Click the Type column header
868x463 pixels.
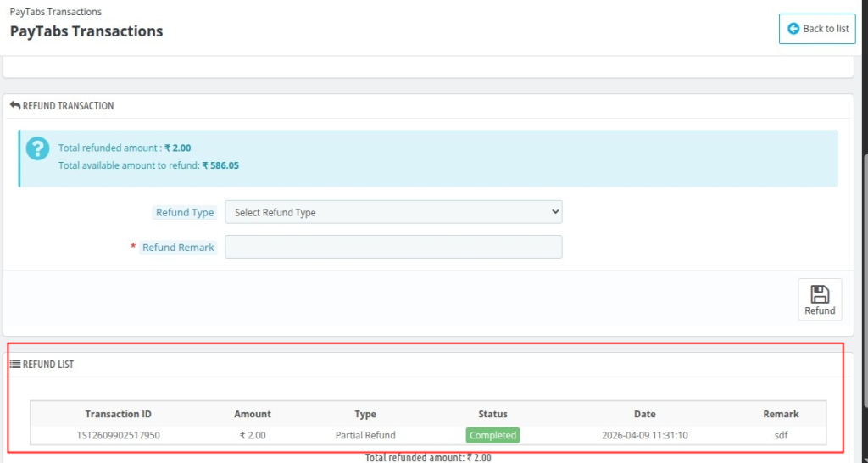point(365,415)
